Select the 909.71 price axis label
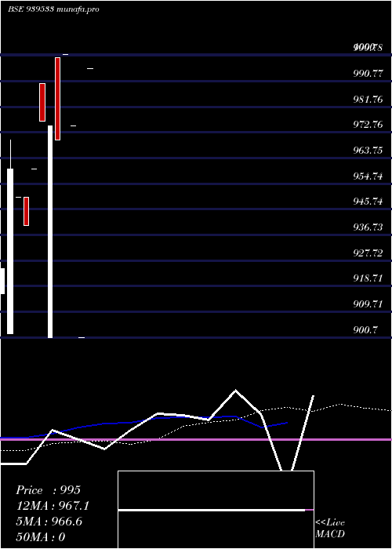The image size is (392, 549). tap(368, 304)
